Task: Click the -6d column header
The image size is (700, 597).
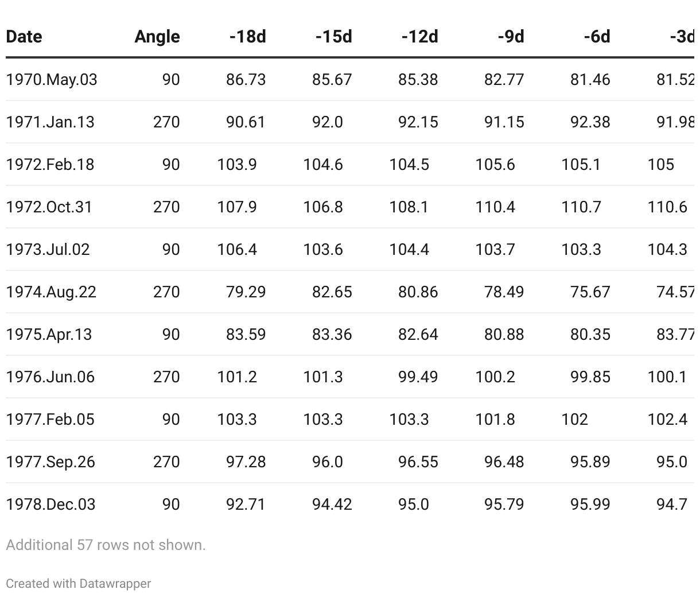Action: [597, 37]
